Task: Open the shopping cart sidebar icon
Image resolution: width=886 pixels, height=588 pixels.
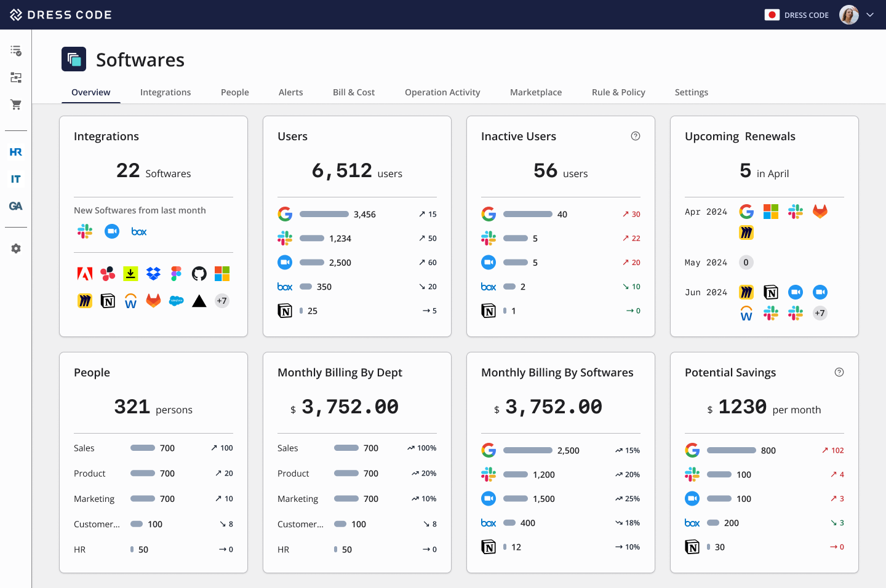Action: [x=16, y=105]
